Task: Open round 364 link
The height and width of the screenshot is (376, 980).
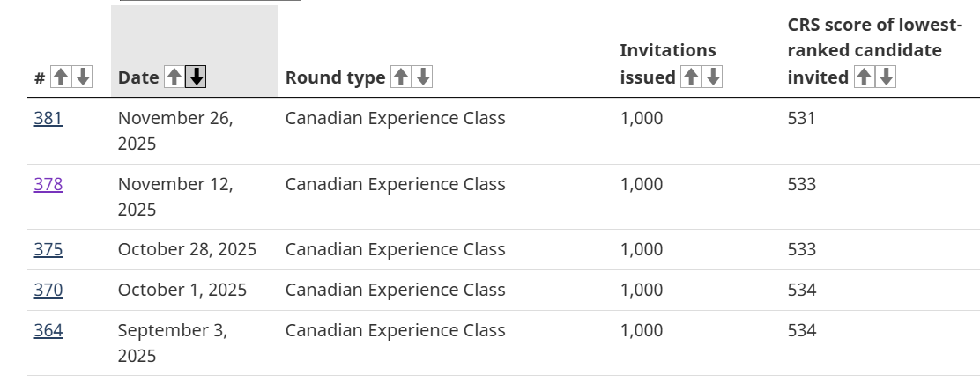Action: tap(48, 330)
